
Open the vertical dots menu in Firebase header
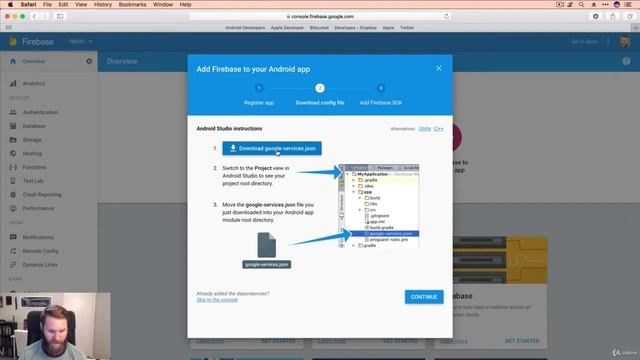click(x=608, y=42)
